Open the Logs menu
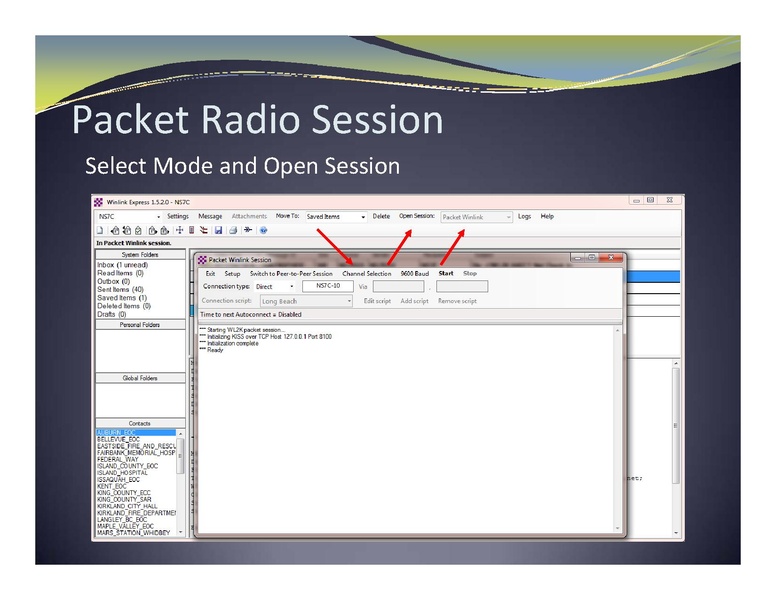Viewport: 776px width, 600px height. point(525,216)
